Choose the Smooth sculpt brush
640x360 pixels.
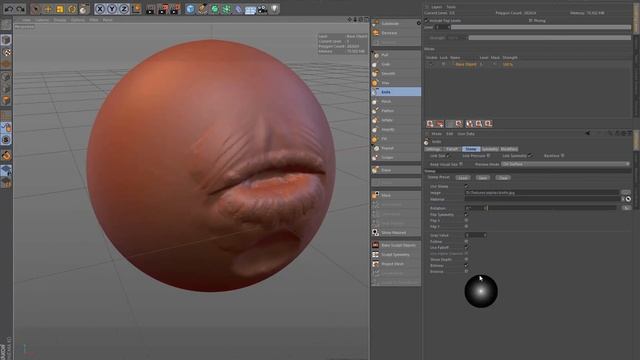[x=396, y=73]
